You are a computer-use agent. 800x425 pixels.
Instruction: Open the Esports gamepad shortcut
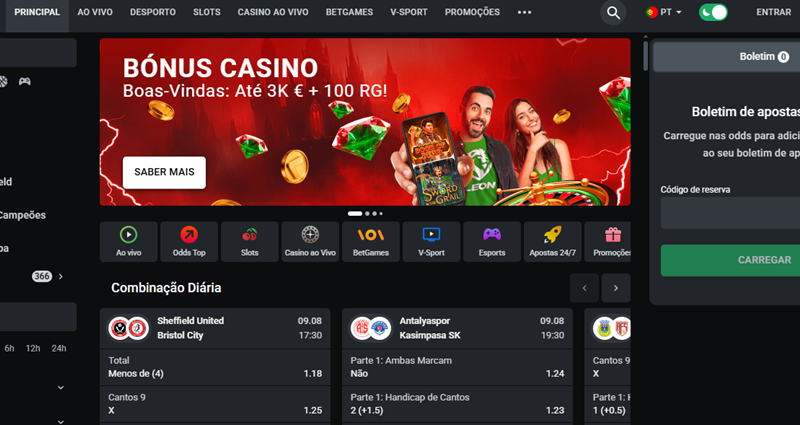point(492,242)
